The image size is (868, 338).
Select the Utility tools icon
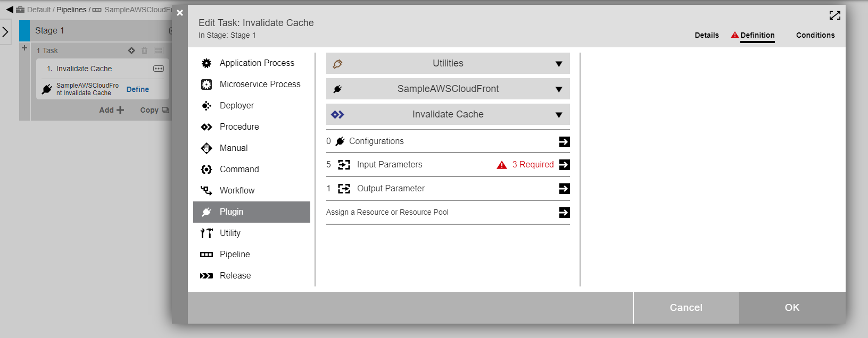[206, 233]
